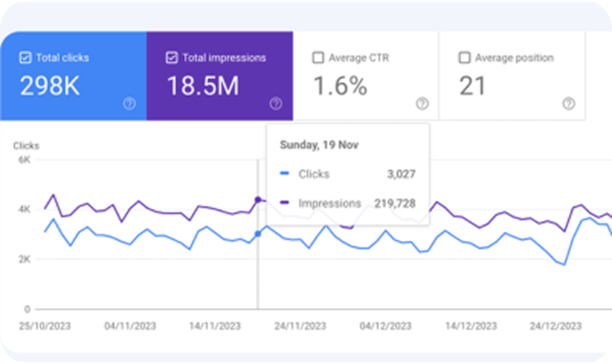612x364 pixels.
Task: Click help icon in Average CTR card
Action: point(422,104)
